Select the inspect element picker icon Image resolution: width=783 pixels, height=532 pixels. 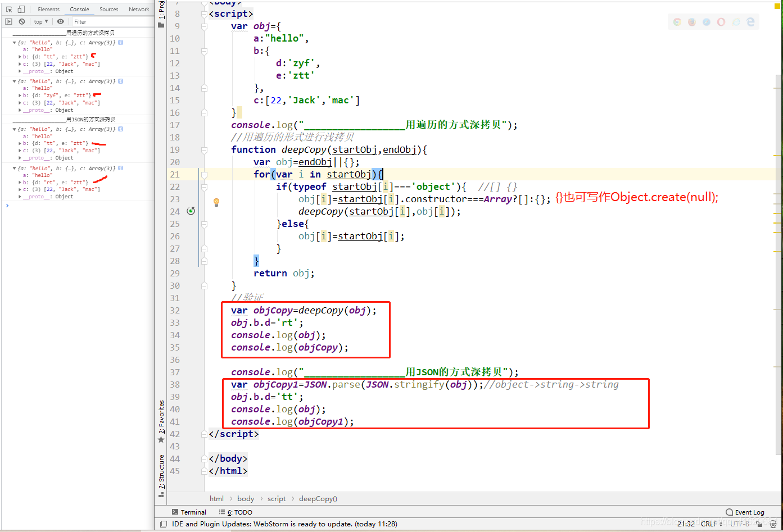[9, 9]
